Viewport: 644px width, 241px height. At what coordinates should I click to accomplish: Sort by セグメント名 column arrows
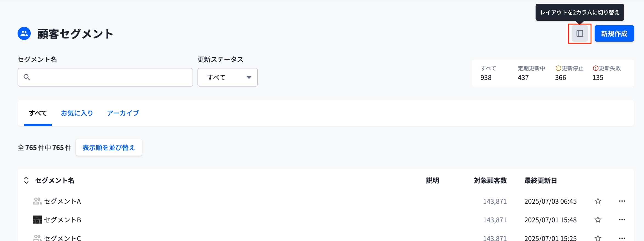coord(26,180)
